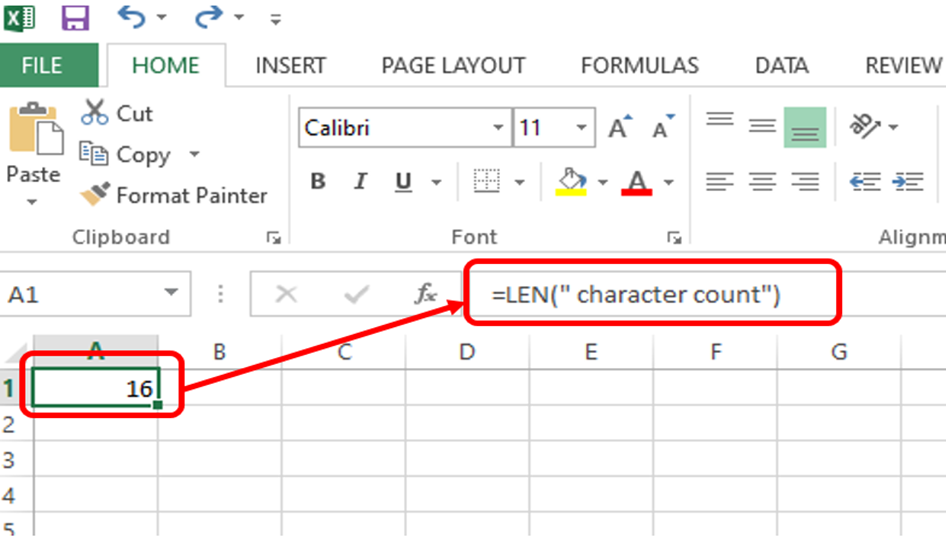
Task: Toggle bold formatting
Action: (x=318, y=181)
